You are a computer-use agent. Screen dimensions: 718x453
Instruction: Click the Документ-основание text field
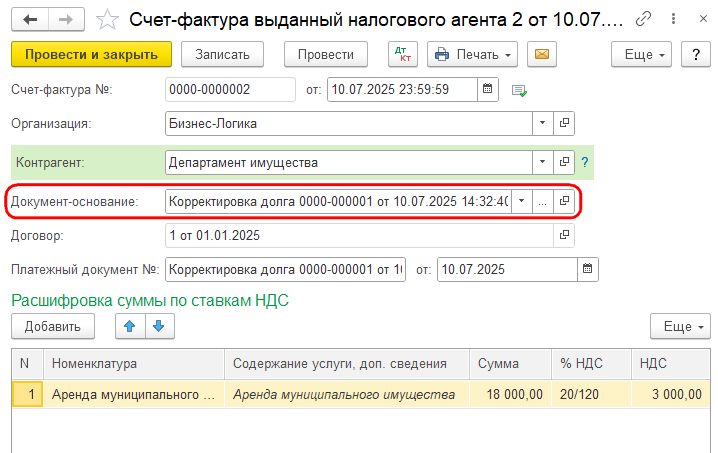(x=338, y=201)
